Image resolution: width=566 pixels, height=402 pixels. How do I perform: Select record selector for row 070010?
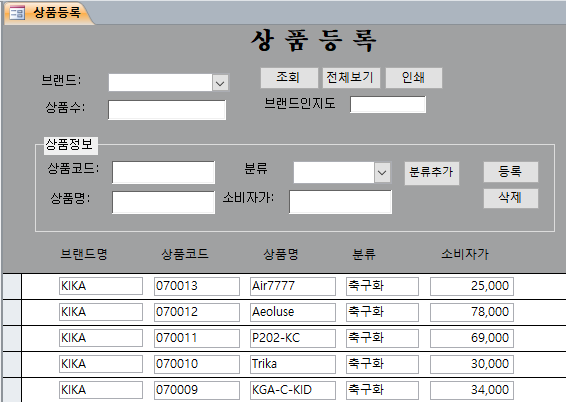pyautogui.click(x=12, y=364)
